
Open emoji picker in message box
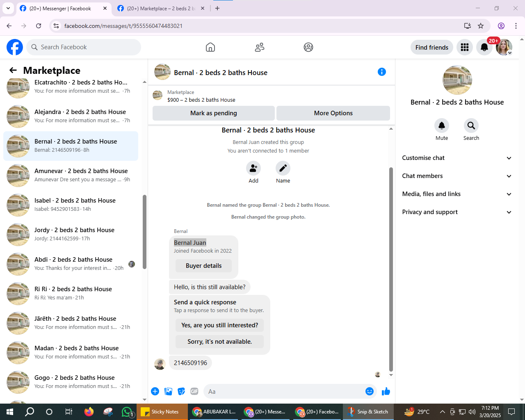point(370,391)
